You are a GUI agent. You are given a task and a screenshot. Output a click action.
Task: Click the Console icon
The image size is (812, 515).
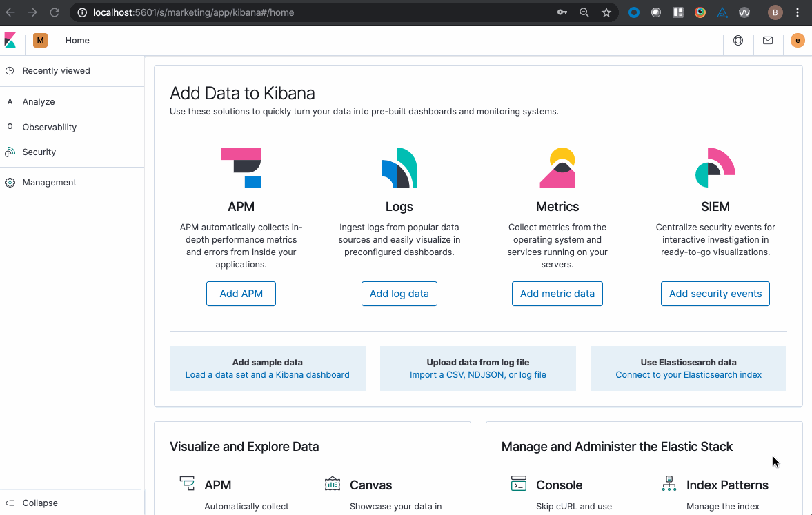click(518, 483)
